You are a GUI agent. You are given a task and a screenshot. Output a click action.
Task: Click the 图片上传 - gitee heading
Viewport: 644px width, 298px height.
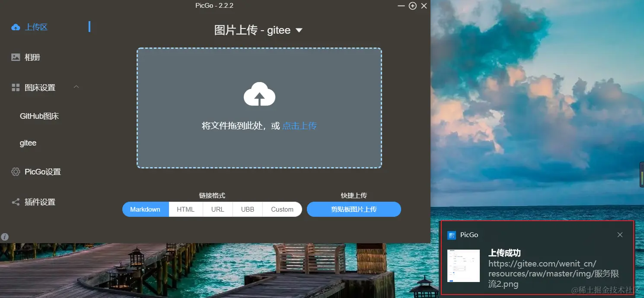click(x=252, y=30)
